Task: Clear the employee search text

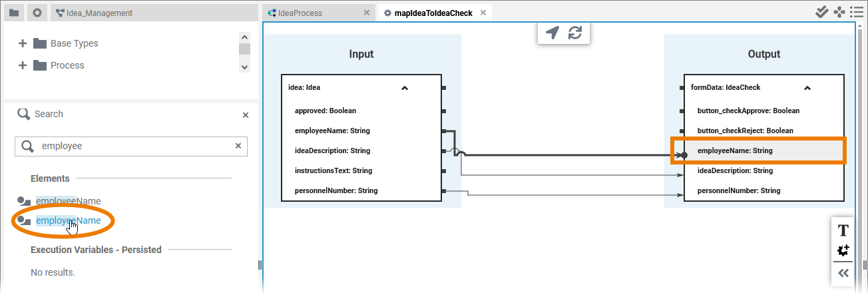Action: click(238, 146)
